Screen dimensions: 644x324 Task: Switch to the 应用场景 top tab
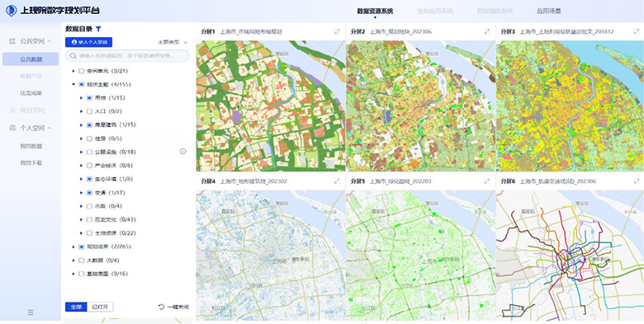point(549,11)
